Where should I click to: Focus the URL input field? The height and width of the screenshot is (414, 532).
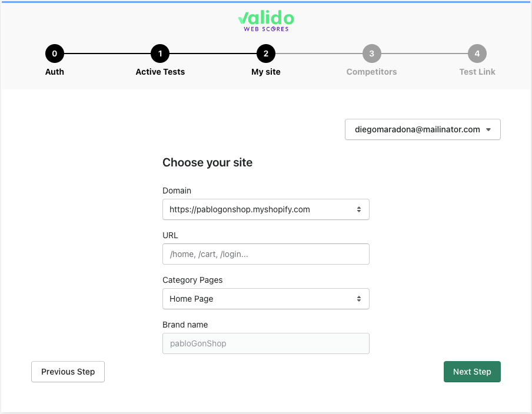tap(266, 254)
